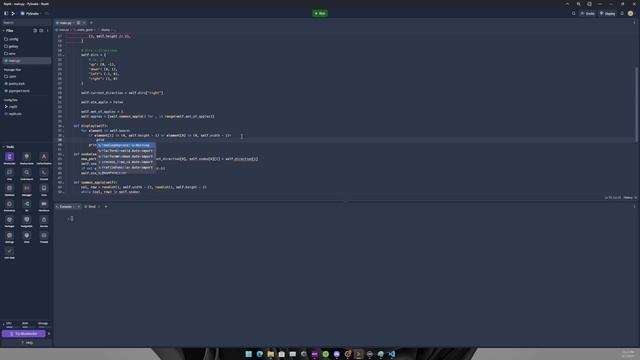The image size is (640, 360).
Task: Expand the venv folder
Action: [10, 53]
